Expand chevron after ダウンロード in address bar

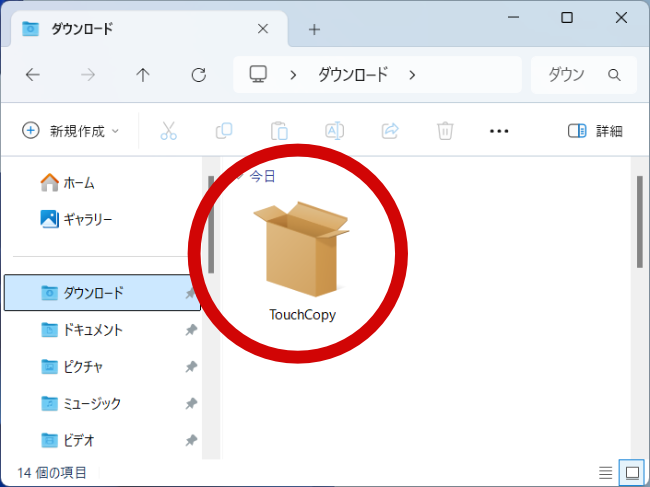click(x=412, y=75)
